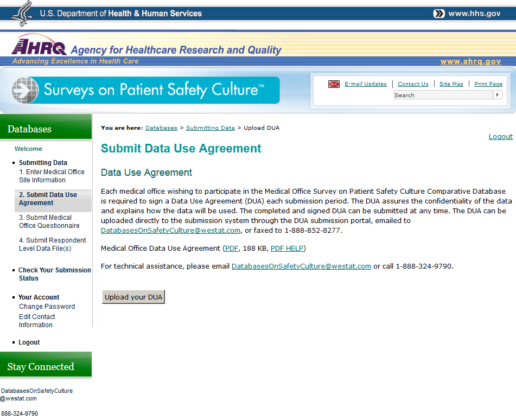The image size is (516, 420).
Task: Click the red e-mail envelope icon
Action: coord(334,84)
